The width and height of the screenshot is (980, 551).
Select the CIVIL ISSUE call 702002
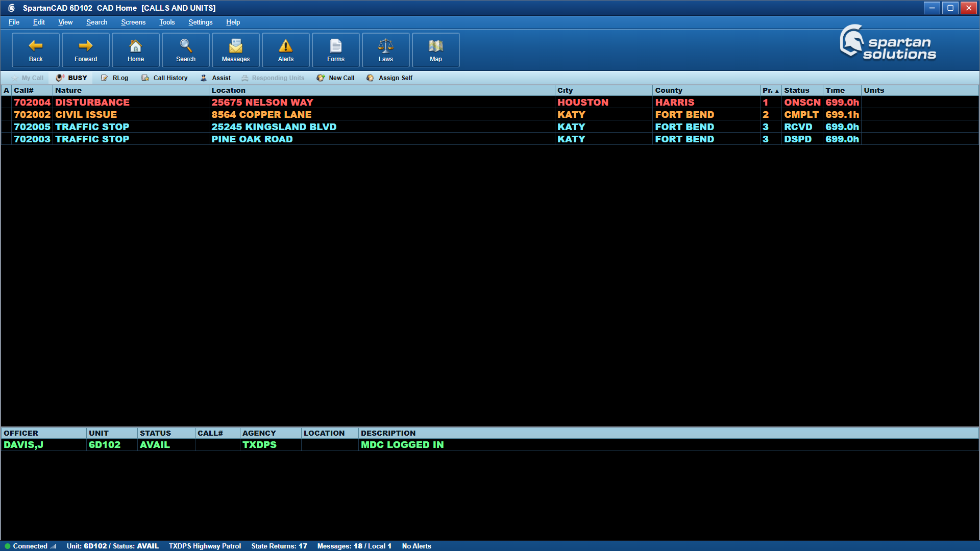click(x=490, y=114)
